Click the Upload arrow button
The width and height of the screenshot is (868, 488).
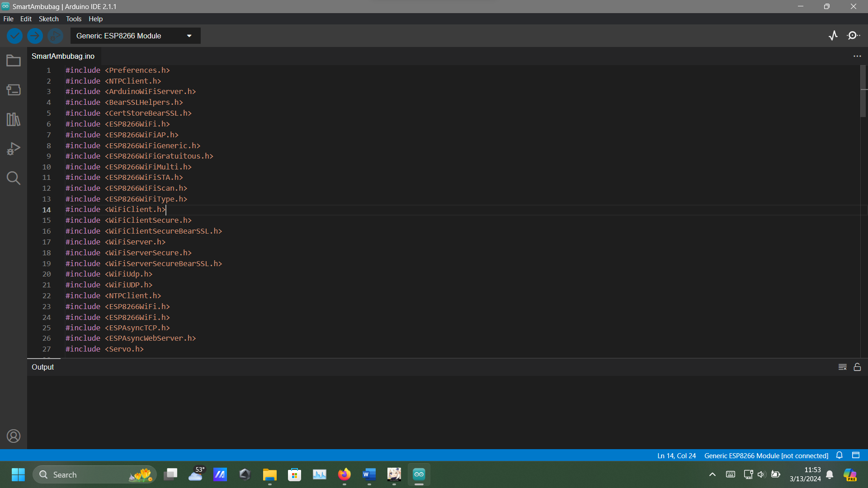click(35, 36)
